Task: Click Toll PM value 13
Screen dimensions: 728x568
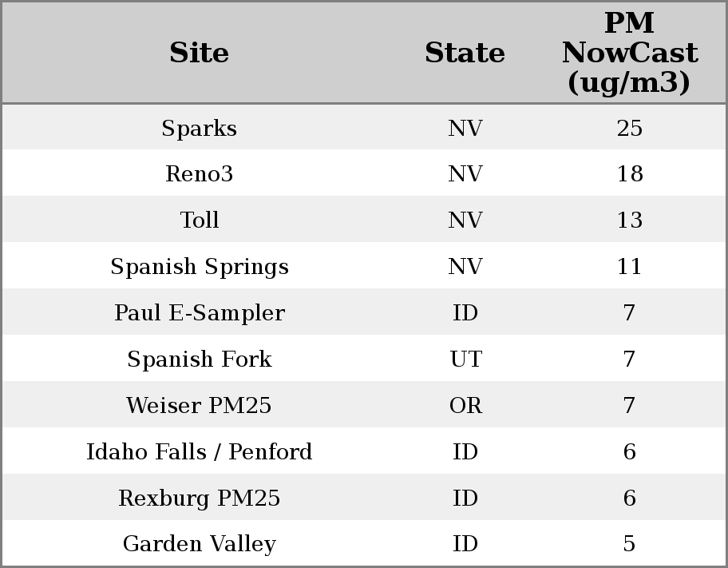Action: 629,220
